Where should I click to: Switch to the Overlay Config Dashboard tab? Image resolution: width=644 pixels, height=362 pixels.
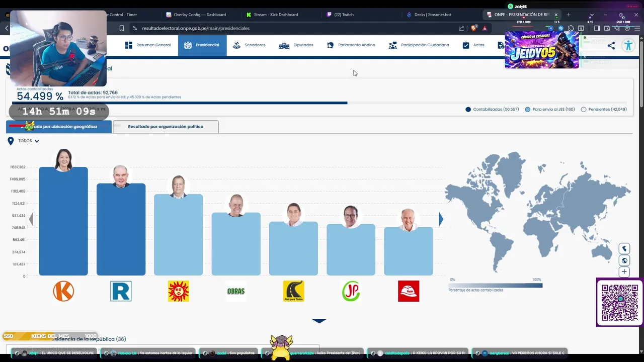(199, 15)
